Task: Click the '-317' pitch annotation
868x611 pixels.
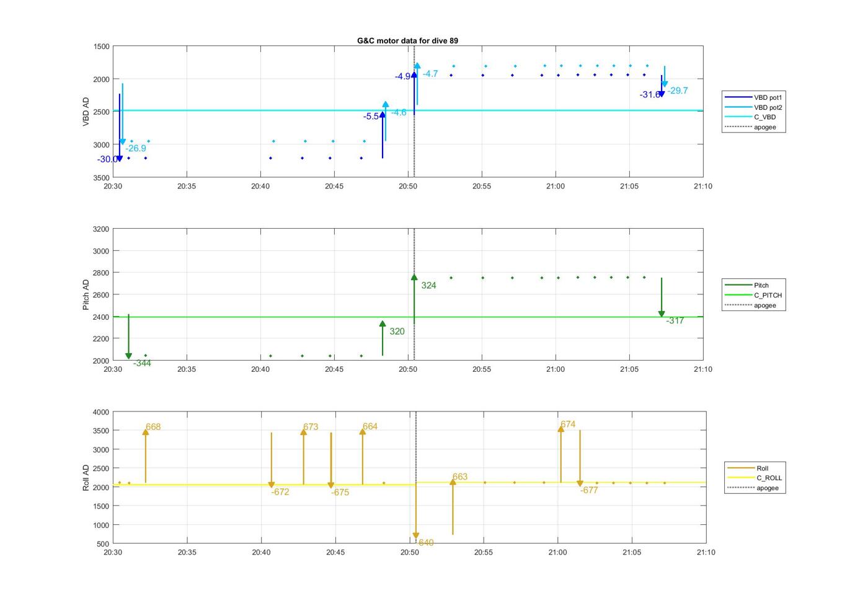Action: (x=675, y=320)
